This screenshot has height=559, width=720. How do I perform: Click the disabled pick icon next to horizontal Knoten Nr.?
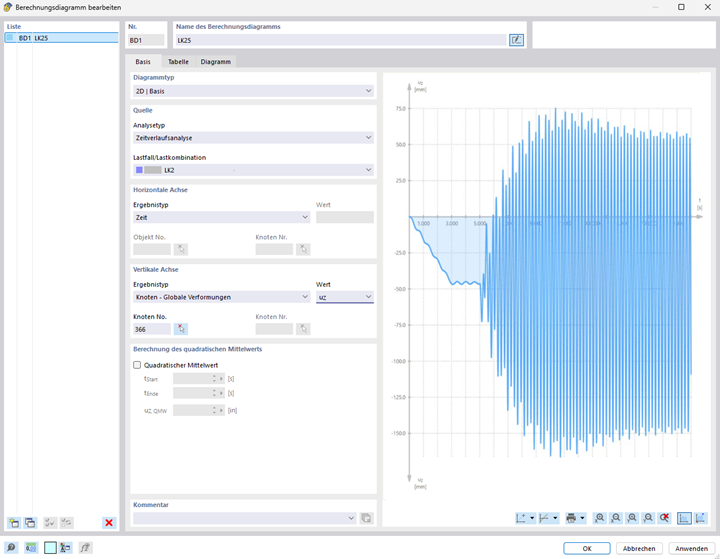click(x=303, y=249)
